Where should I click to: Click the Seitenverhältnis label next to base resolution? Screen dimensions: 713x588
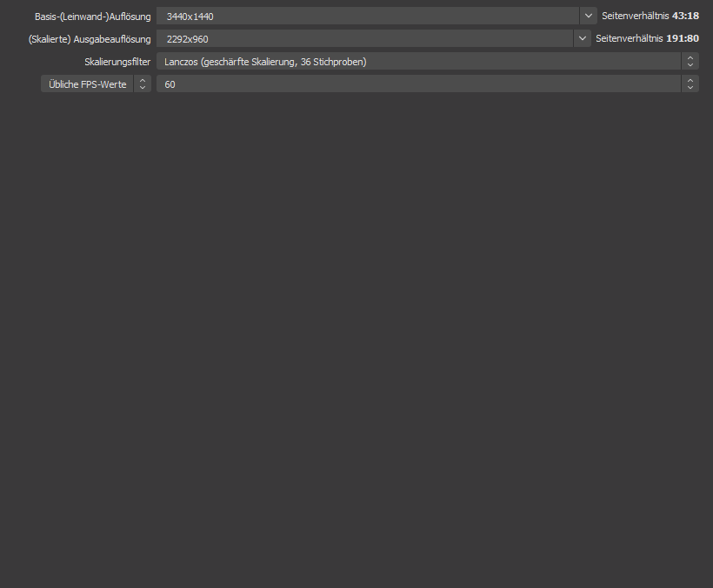pos(635,16)
